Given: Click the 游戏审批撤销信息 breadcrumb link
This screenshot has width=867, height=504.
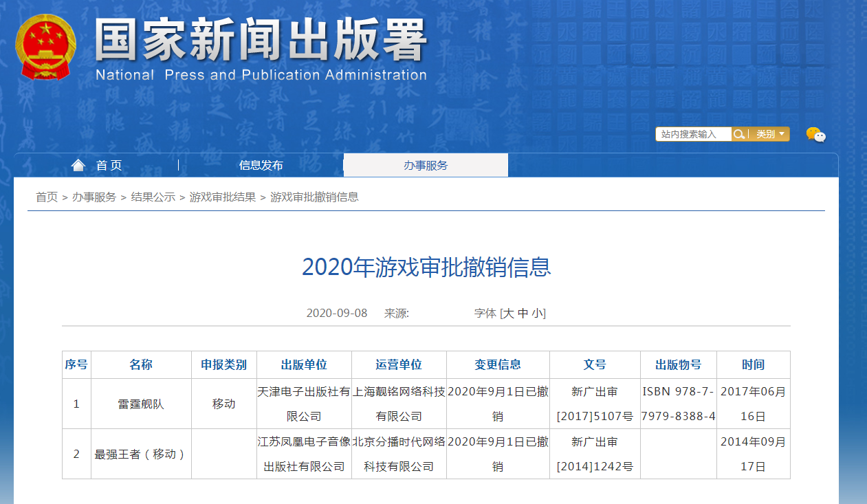Looking at the screenshot, I should [314, 197].
